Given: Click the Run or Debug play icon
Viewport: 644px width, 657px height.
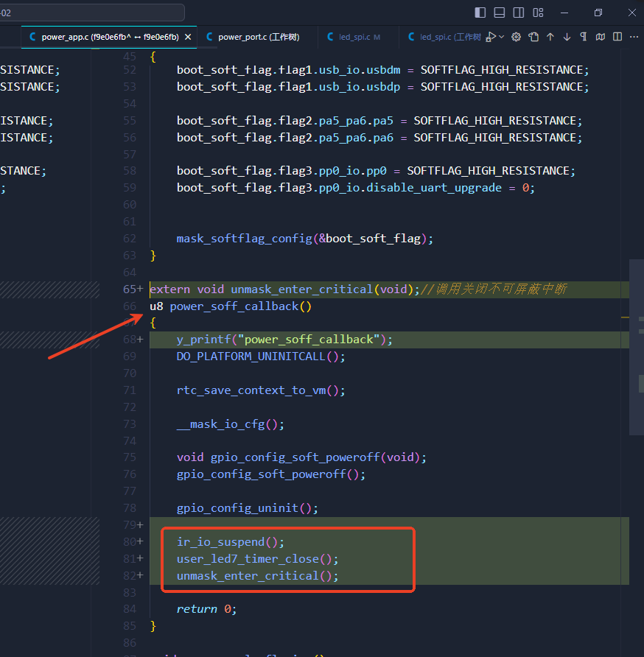Looking at the screenshot, I should coord(491,37).
